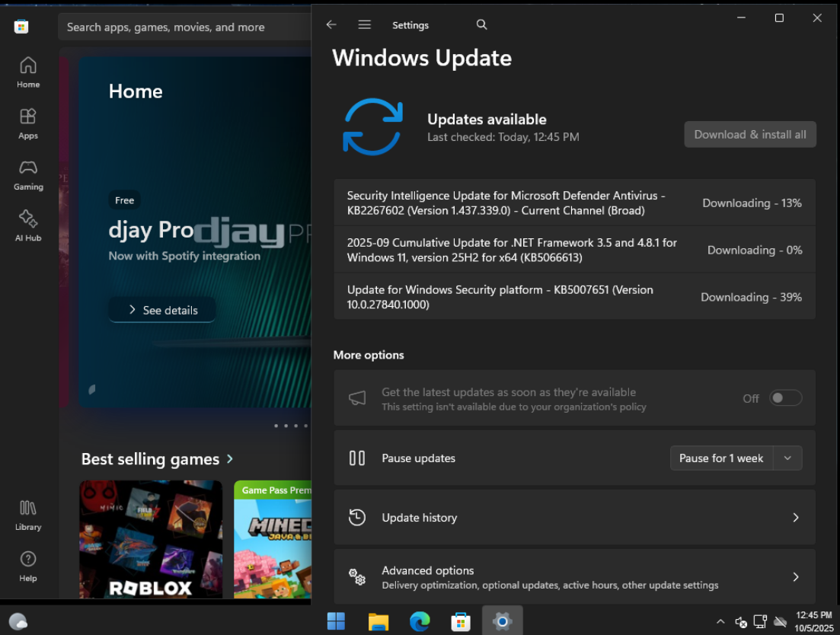Open Minecraft Game Pass thumbnail
This screenshot has width=840, height=635.
(273, 539)
